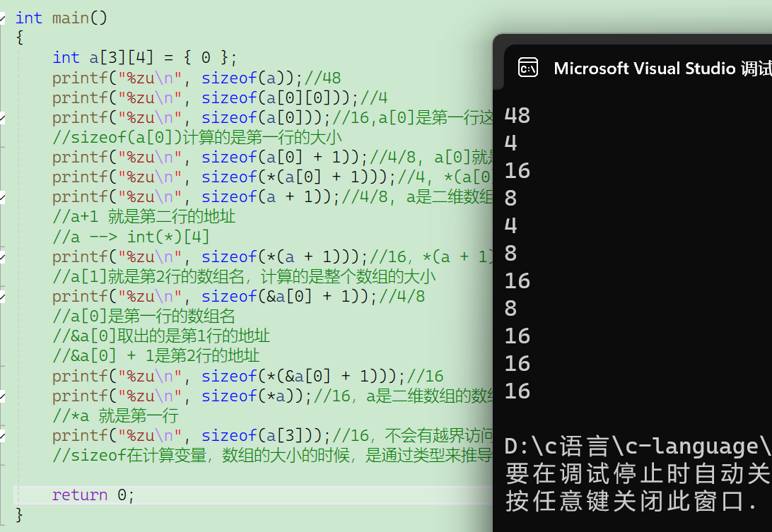
Task: Click the 'int a[3][4] = { 0 };' line
Action: click(x=145, y=57)
